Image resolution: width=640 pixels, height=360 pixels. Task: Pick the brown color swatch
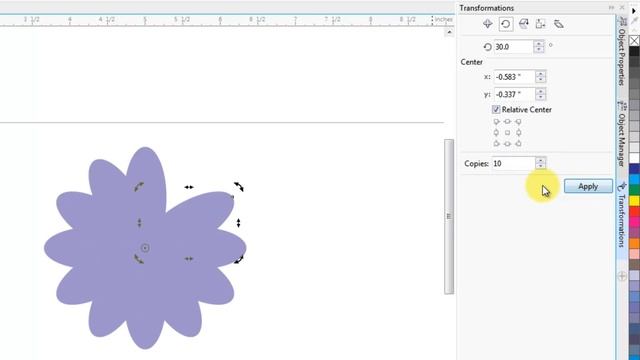634,264
